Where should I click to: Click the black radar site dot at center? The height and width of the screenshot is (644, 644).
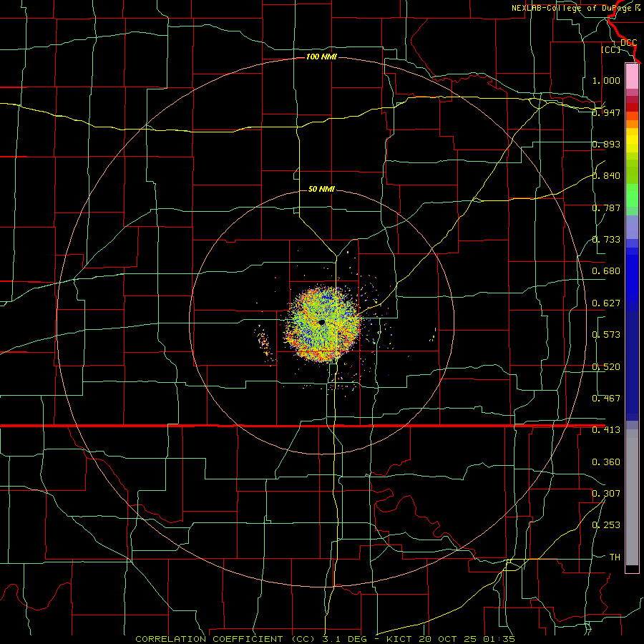coord(321,323)
